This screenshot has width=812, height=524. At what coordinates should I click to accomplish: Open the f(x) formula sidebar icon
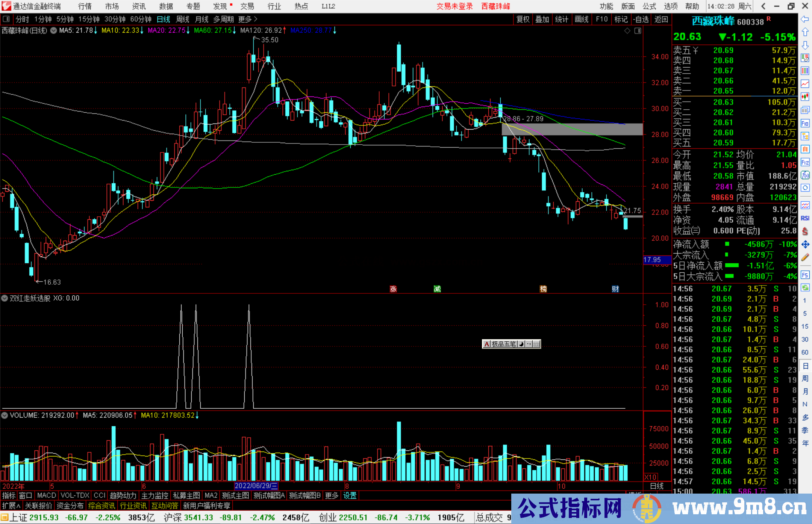point(805,175)
